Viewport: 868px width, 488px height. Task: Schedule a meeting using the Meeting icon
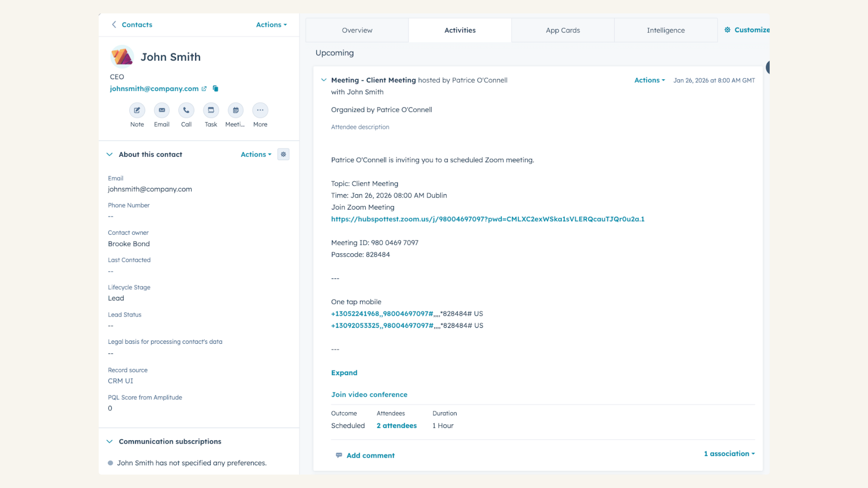235,110
